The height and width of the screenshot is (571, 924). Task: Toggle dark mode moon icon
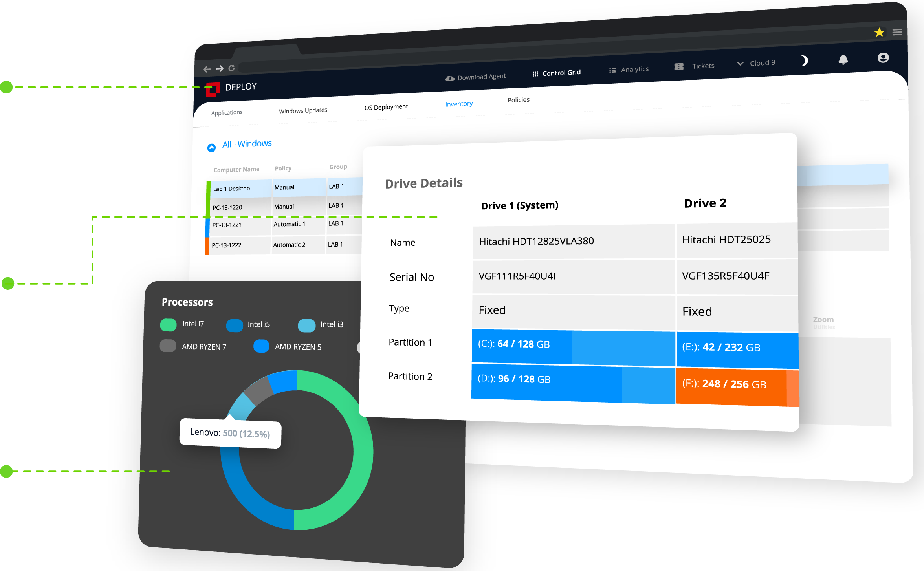coord(804,60)
